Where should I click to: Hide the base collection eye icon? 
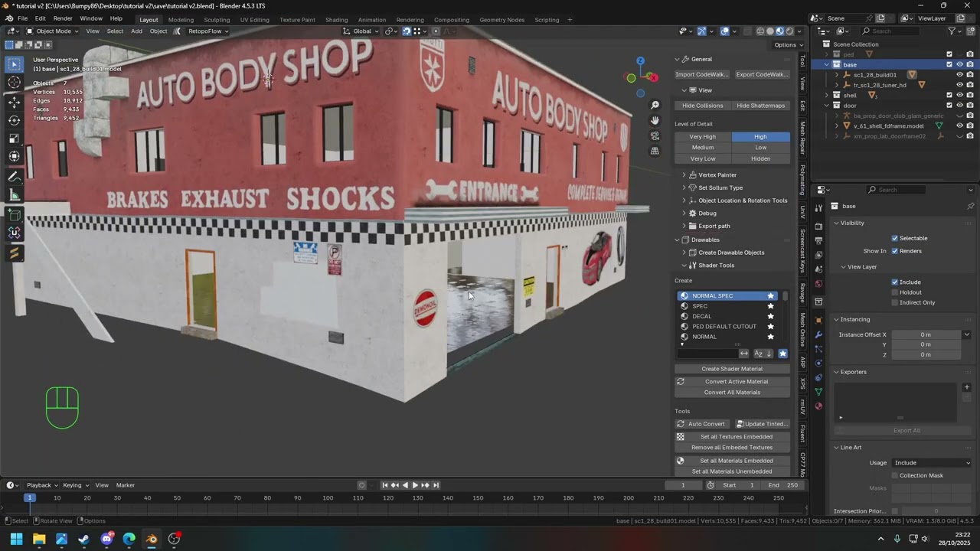[x=959, y=65]
